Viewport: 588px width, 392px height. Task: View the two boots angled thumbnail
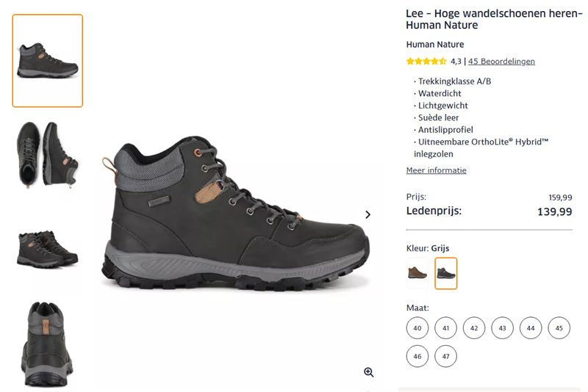point(48,249)
